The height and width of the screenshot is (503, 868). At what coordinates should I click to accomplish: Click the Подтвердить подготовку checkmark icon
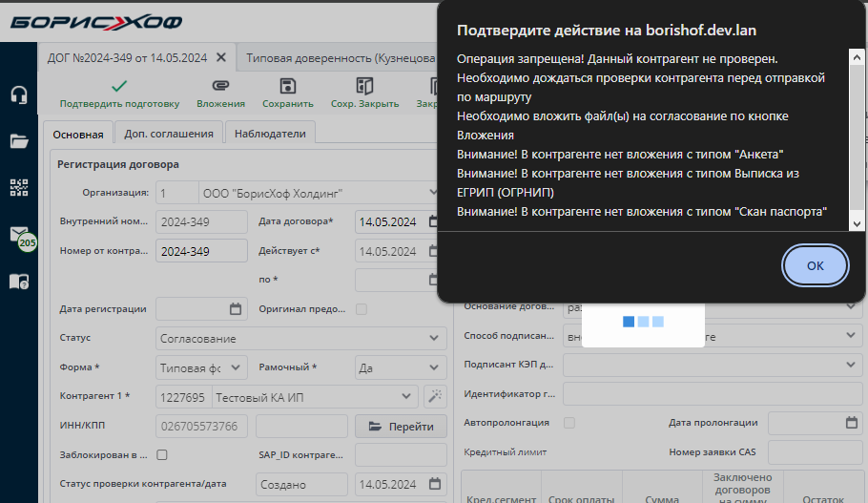119,87
